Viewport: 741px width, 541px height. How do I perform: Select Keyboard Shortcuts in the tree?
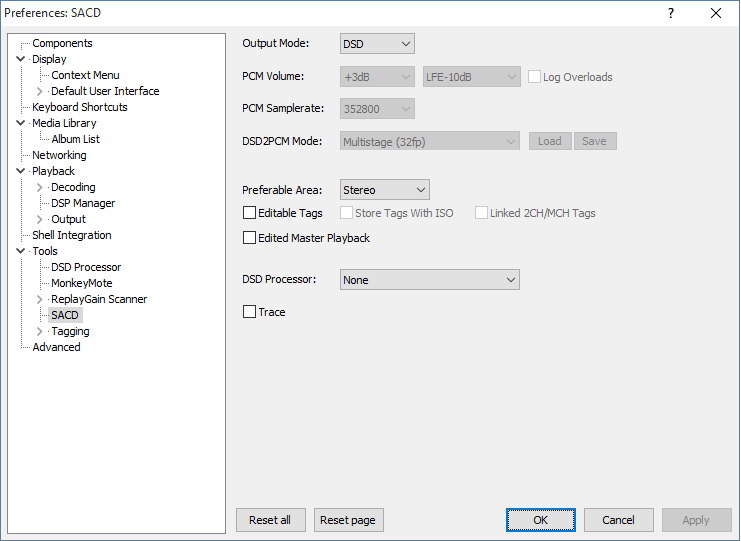(80, 107)
